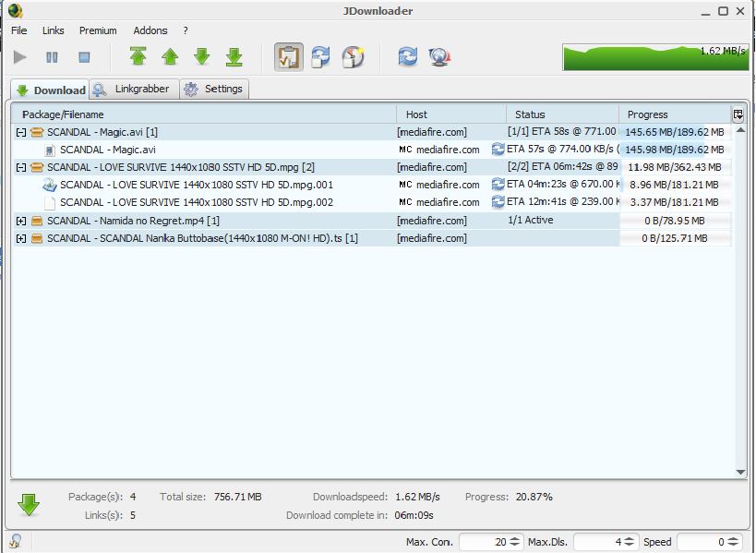
Task: Select the SCANDAL - Magic.avi file row
Action: (373, 150)
